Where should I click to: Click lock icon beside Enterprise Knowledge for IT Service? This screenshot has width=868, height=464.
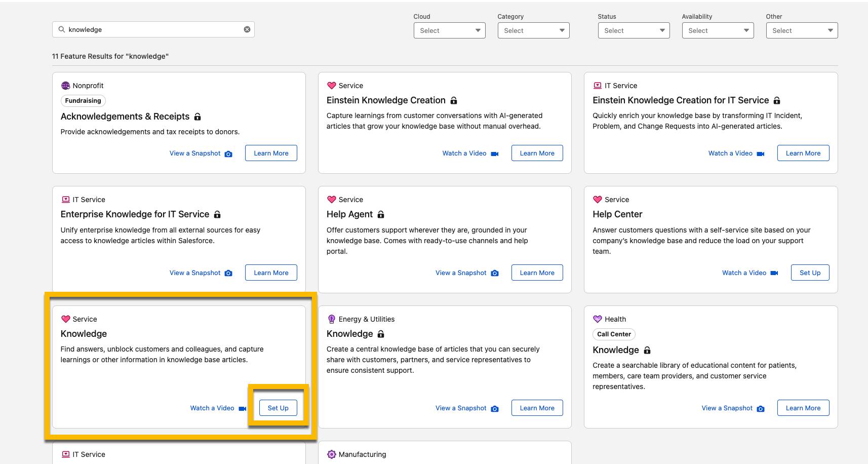[217, 214]
